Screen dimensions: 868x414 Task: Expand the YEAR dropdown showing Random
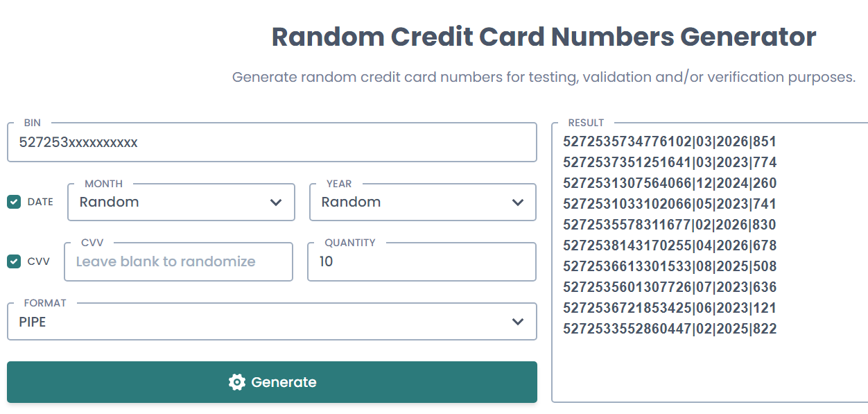coord(422,202)
